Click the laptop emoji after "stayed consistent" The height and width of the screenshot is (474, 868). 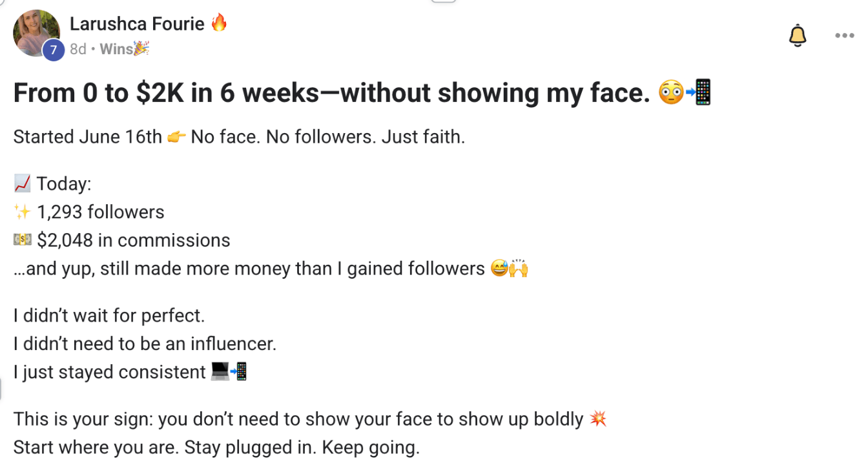[221, 372]
